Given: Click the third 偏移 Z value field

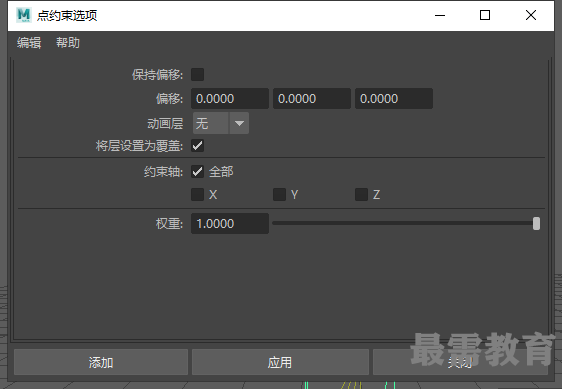Looking at the screenshot, I should point(394,99).
